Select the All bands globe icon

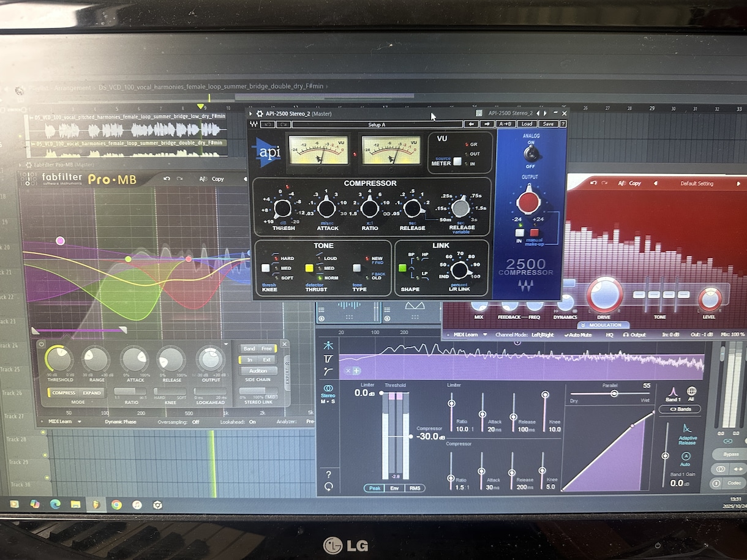point(691,391)
